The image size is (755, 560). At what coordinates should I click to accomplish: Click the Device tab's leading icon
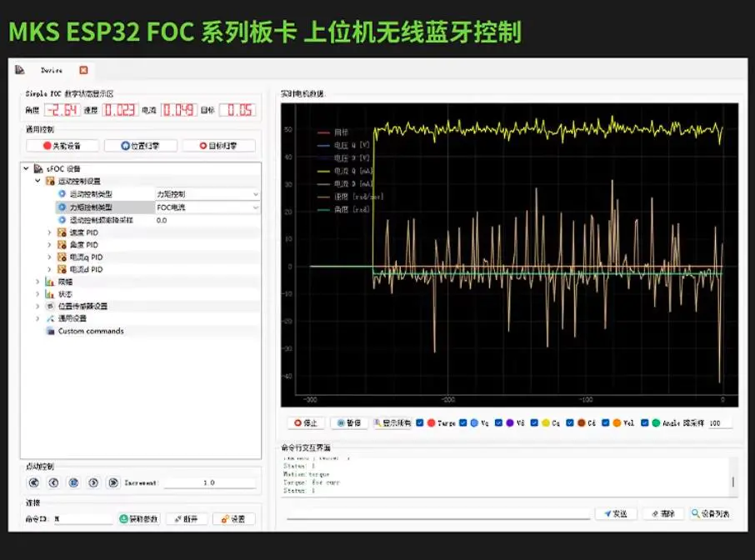[x=20, y=70]
